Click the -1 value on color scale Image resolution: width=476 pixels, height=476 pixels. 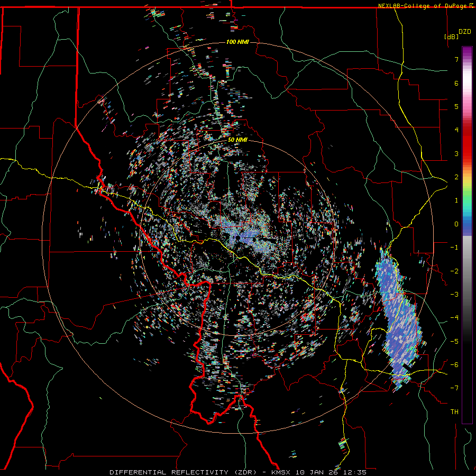pos(454,248)
